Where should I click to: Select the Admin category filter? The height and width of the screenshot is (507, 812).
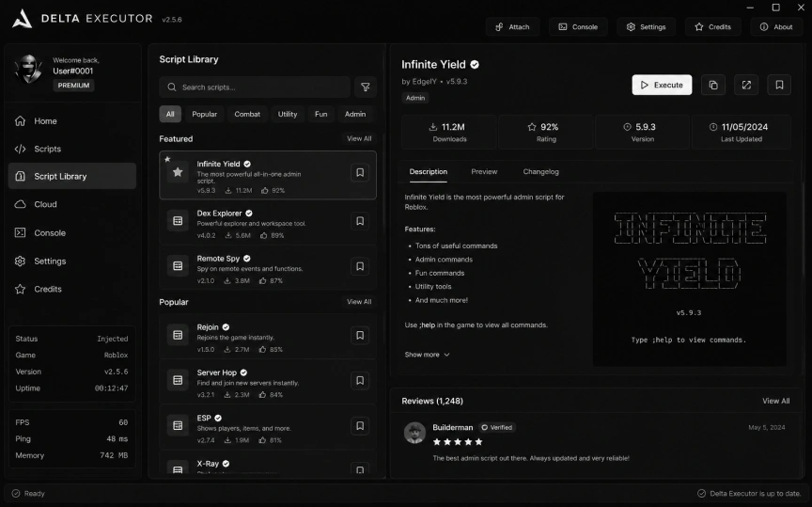point(355,114)
